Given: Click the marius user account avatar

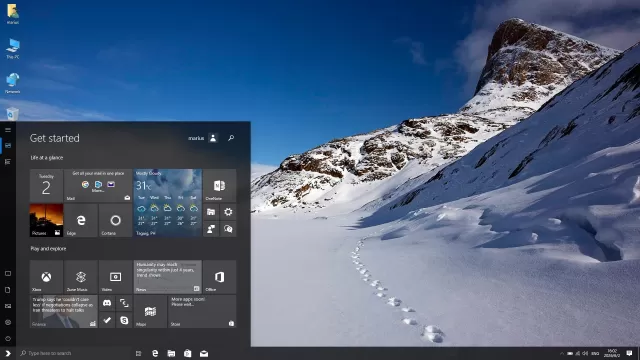Looking at the screenshot, I should (x=213, y=138).
